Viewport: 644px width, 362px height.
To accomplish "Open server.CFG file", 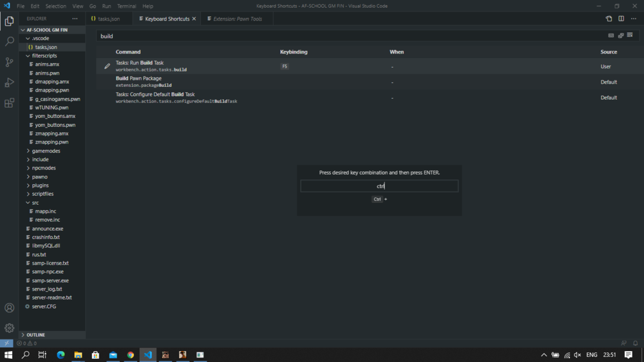I will 52,307.
